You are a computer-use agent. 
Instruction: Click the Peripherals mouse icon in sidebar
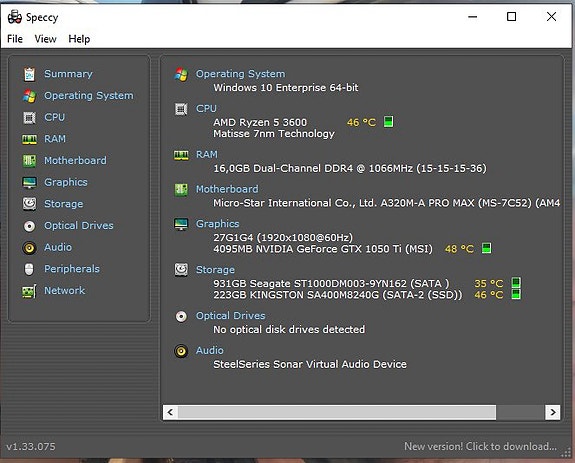pos(29,269)
